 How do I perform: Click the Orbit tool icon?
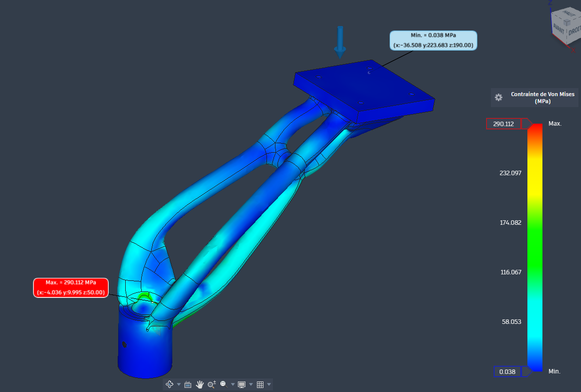[x=169, y=384]
